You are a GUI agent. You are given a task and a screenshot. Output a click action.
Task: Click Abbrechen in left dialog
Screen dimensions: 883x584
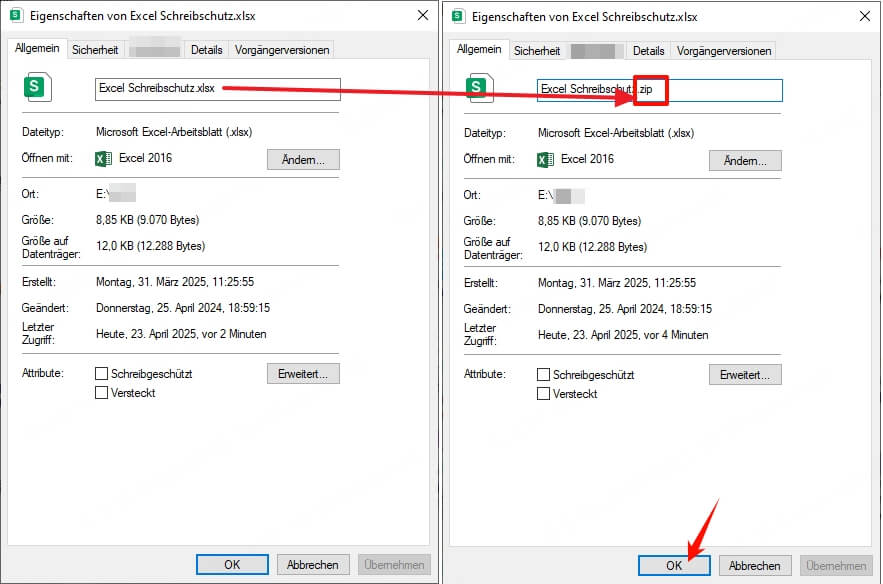[x=313, y=564]
